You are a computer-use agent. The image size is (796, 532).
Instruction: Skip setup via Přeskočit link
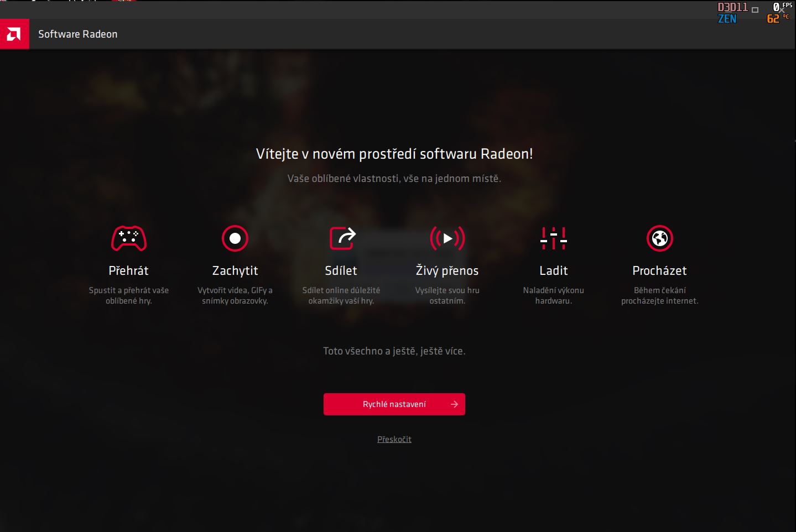point(394,439)
